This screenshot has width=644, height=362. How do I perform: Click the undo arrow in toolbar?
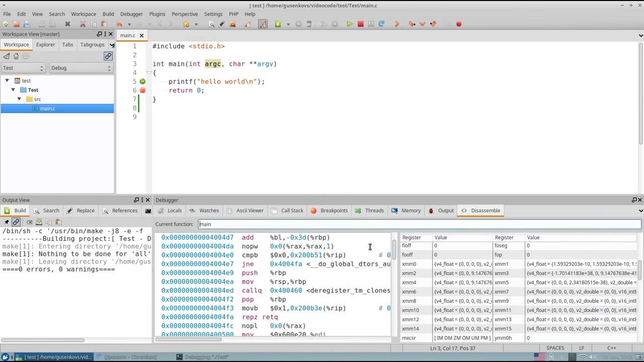119,24
